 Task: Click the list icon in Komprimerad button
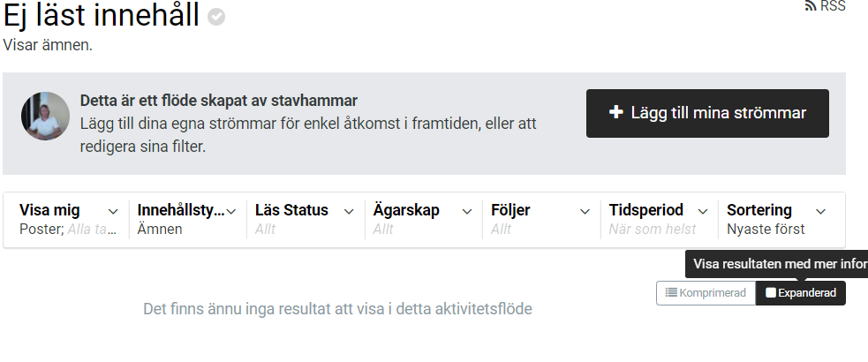[671, 293]
